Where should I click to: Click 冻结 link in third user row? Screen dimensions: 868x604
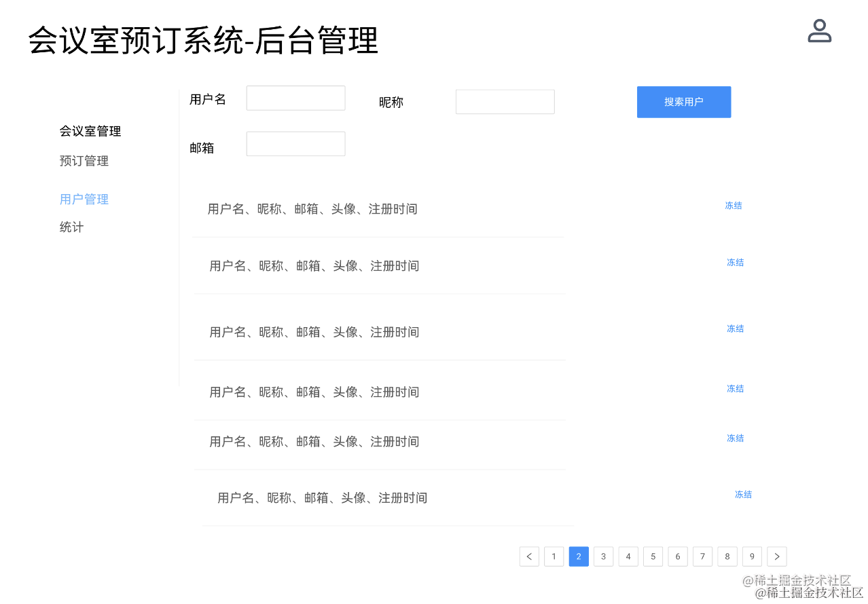(735, 328)
